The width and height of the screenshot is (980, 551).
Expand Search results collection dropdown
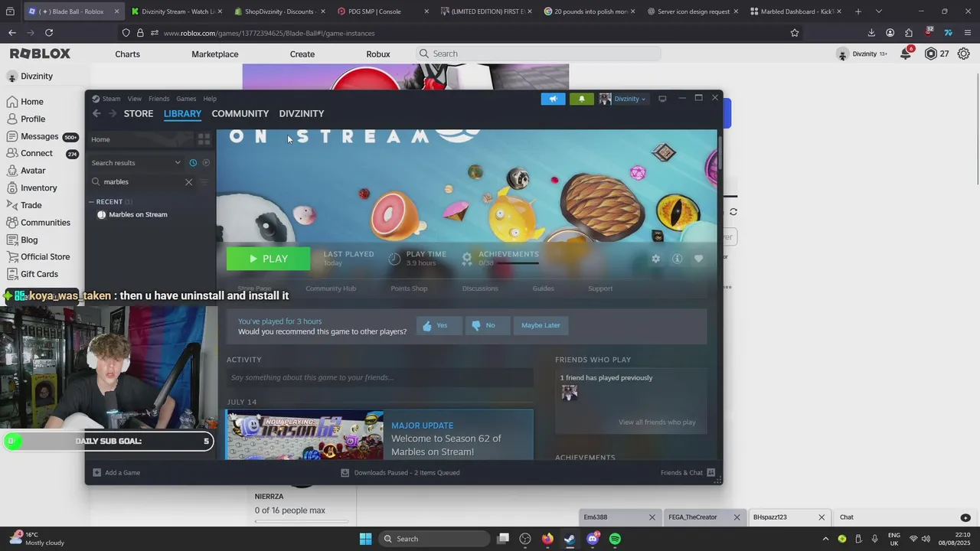point(178,163)
